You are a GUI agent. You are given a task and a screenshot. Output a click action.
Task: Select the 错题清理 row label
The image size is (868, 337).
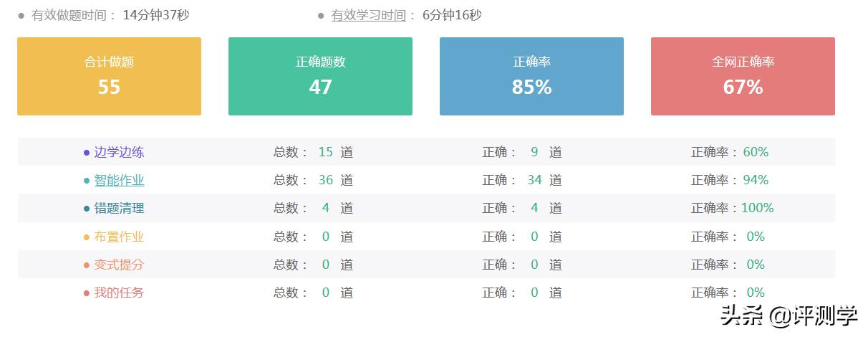(x=119, y=208)
